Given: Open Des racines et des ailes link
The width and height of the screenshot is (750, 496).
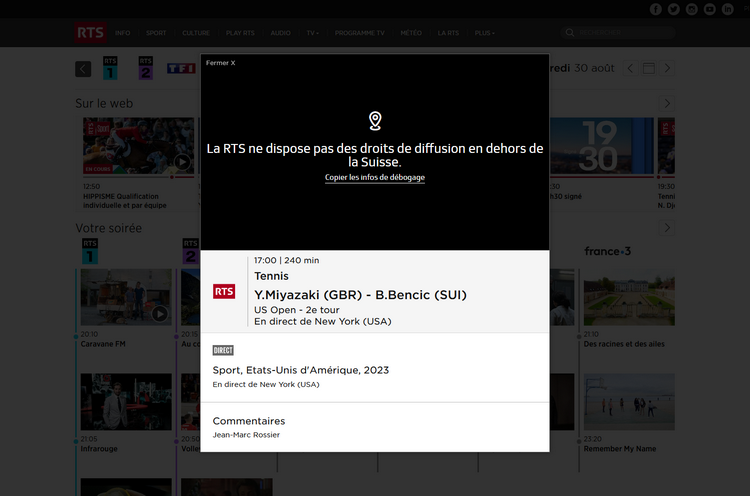Looking at the screenshot, I should click(624, 344).
